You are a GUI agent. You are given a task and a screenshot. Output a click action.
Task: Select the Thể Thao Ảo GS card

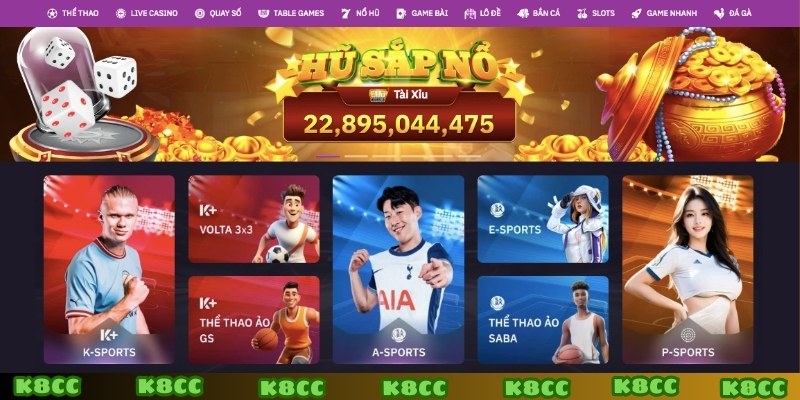click(254, 320)
